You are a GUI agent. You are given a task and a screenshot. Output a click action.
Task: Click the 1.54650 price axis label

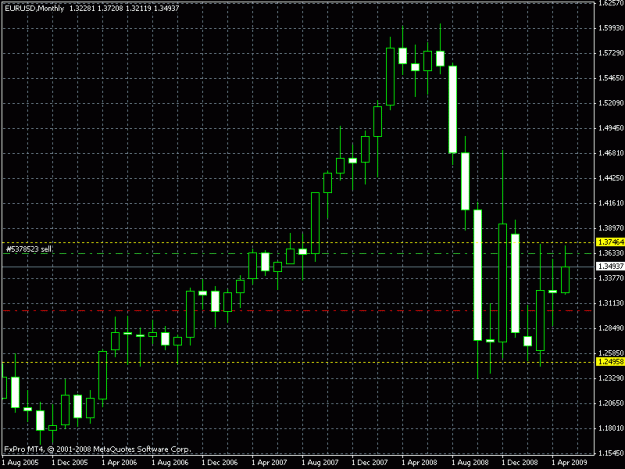(x=611, y=78)
